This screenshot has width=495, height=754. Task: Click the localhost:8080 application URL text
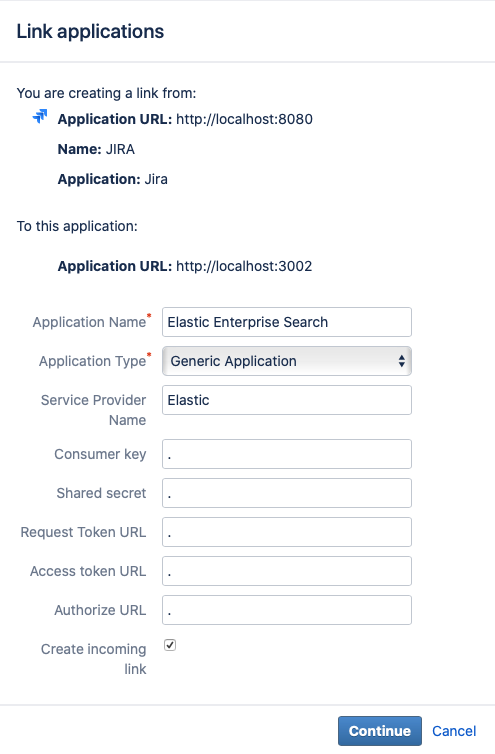click(x=244, y=119)
